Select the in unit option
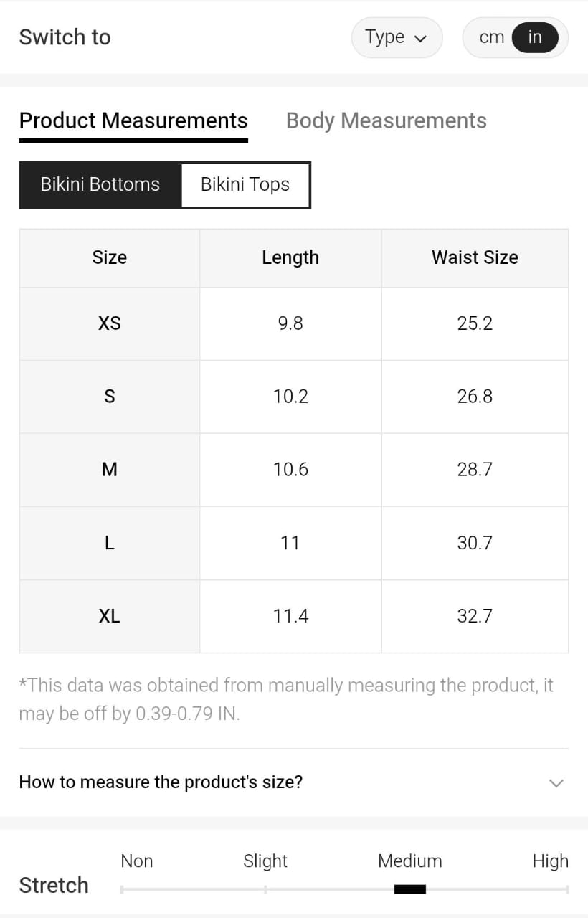This screenshot has height=918, width=588. click(x=535, y=37)
